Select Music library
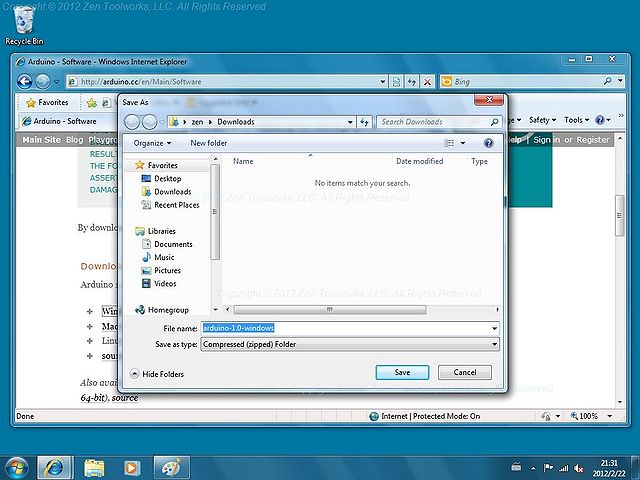640x480 pixels. [x=164, y=257]
